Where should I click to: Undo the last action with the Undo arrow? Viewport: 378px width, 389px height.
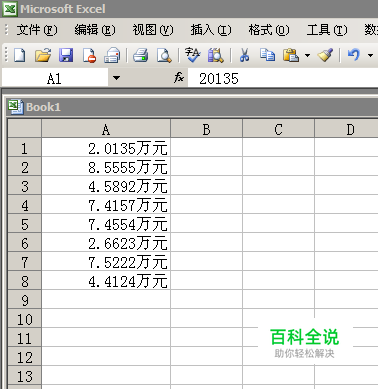pos(354,55)
